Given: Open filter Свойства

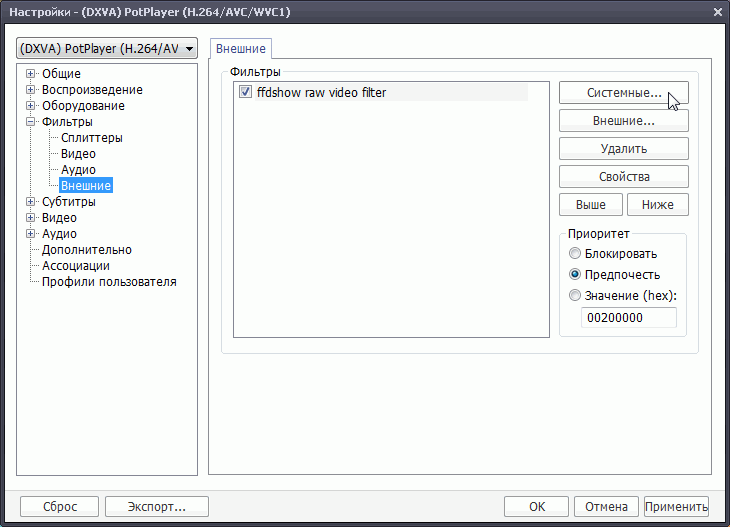Looking at the screenshot, I should click(x=623, y=177).
